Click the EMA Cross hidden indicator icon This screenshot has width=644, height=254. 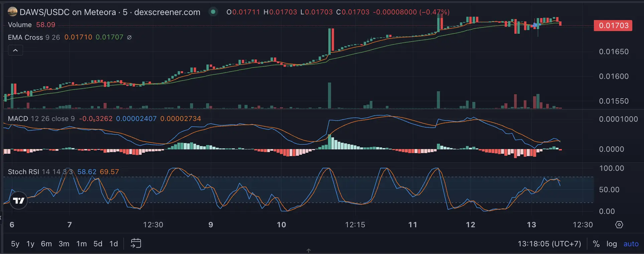coord(129,37)
